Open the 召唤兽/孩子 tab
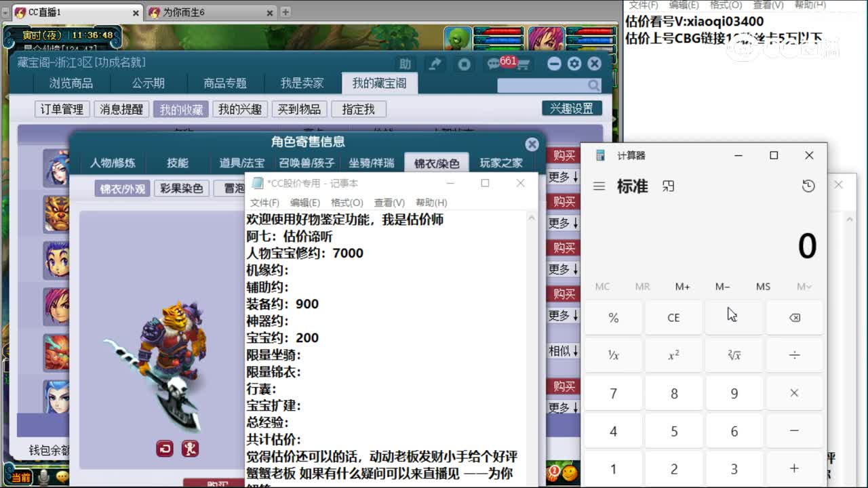Image resolution: width=868 pixels, height=488 pixels. pos(306,163)
